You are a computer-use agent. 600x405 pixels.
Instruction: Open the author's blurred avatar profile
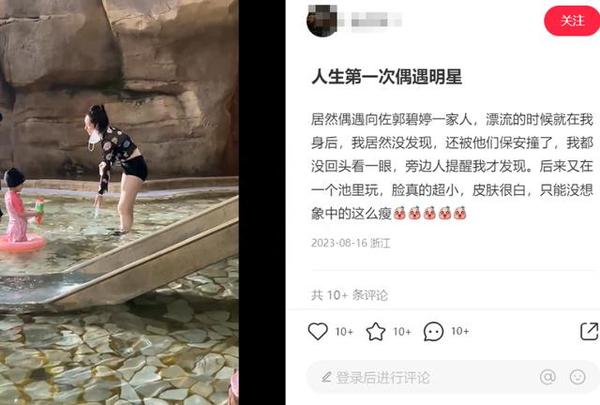[322, 21]
